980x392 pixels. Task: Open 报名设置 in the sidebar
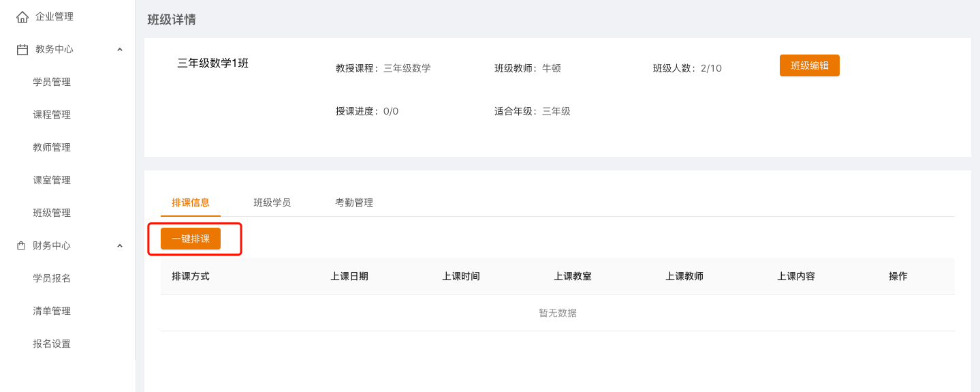[x=52, y=344]
